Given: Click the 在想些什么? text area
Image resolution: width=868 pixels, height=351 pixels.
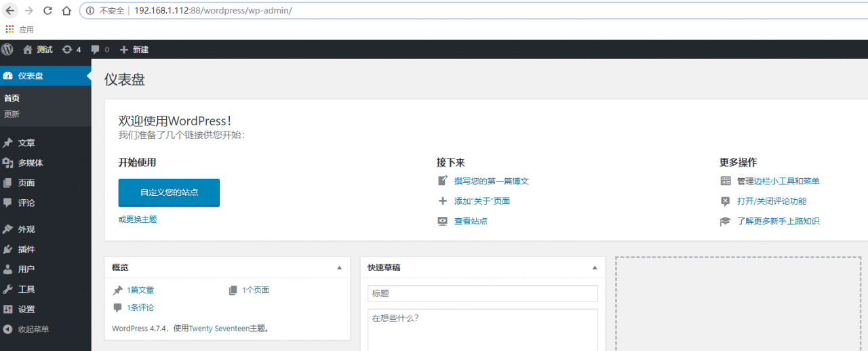Looking at the screenshot, I should [483, 330].
